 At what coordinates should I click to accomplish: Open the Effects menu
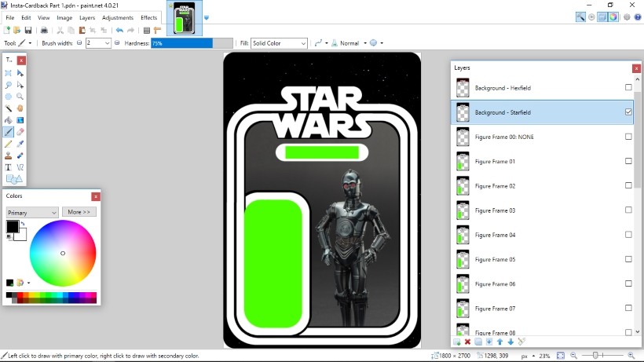[148, 17]
